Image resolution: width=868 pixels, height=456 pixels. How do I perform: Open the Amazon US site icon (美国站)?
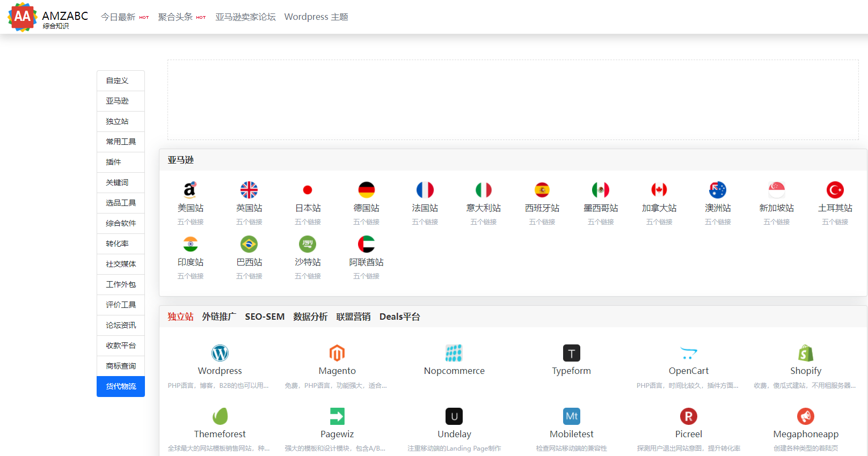pos(191,190)
